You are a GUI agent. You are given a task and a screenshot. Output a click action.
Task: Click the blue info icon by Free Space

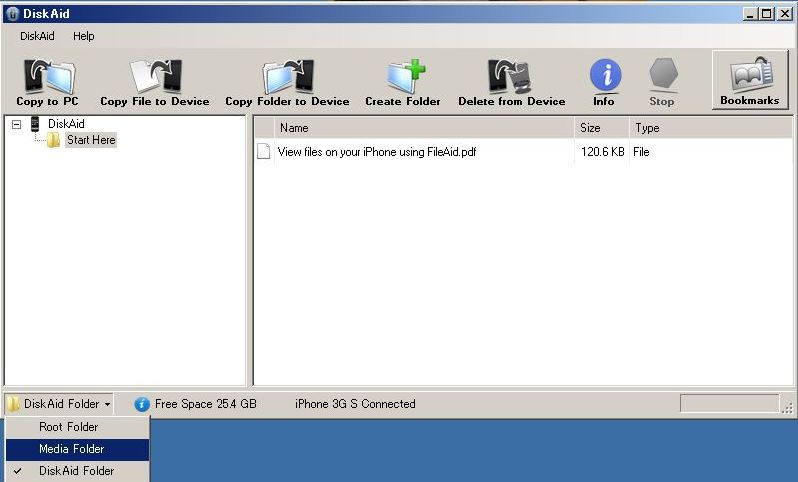[142, 404]
